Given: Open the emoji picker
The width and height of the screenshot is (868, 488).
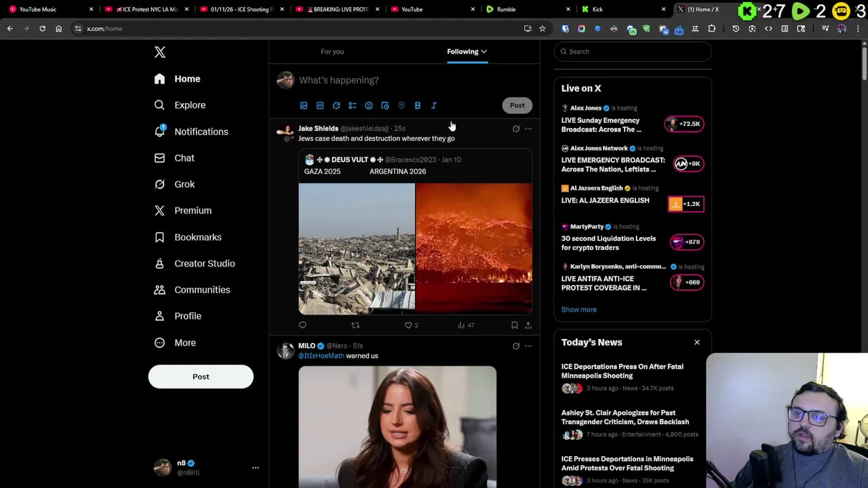Looking at the screenshot, I should [369, 106].
